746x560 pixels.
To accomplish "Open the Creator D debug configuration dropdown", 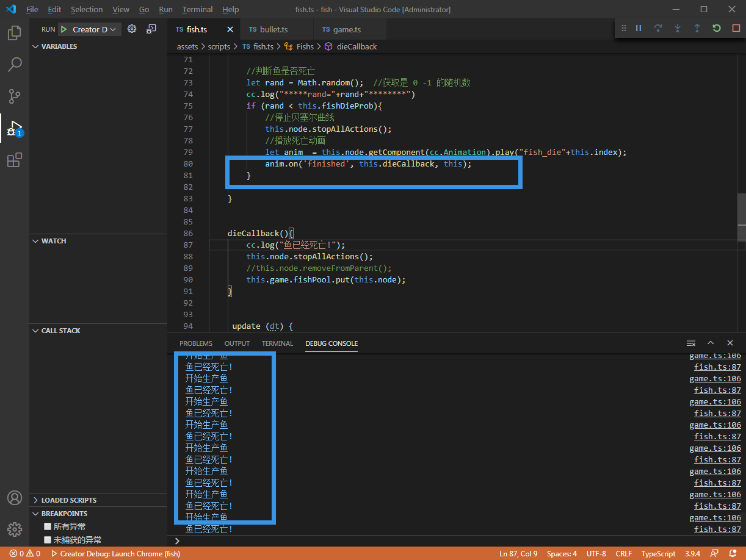I will pyautogui.click(x=90, y=29).
